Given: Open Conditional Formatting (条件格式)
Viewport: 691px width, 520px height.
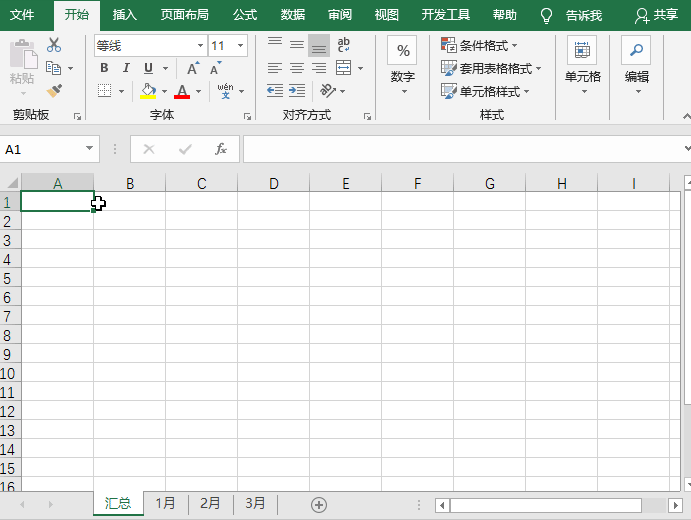Looking at the screenshot, I should click(479, 45).
